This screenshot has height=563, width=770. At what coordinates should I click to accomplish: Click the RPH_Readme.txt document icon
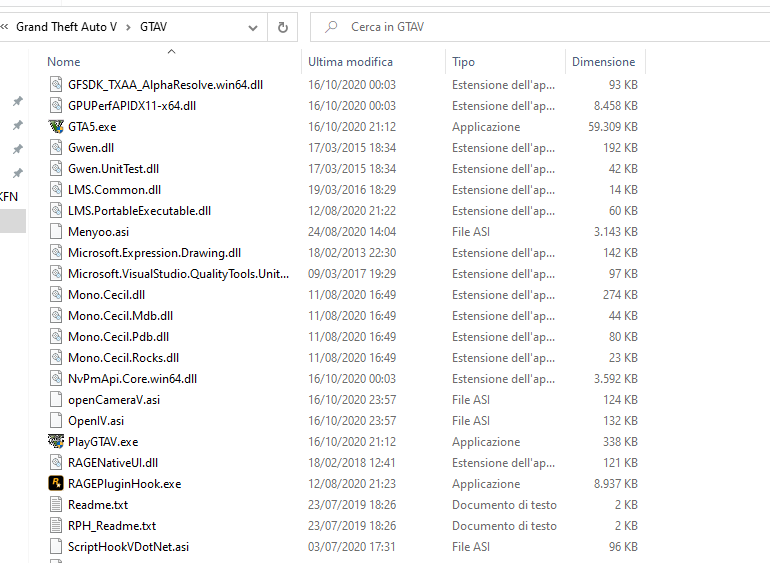(56, 526)
